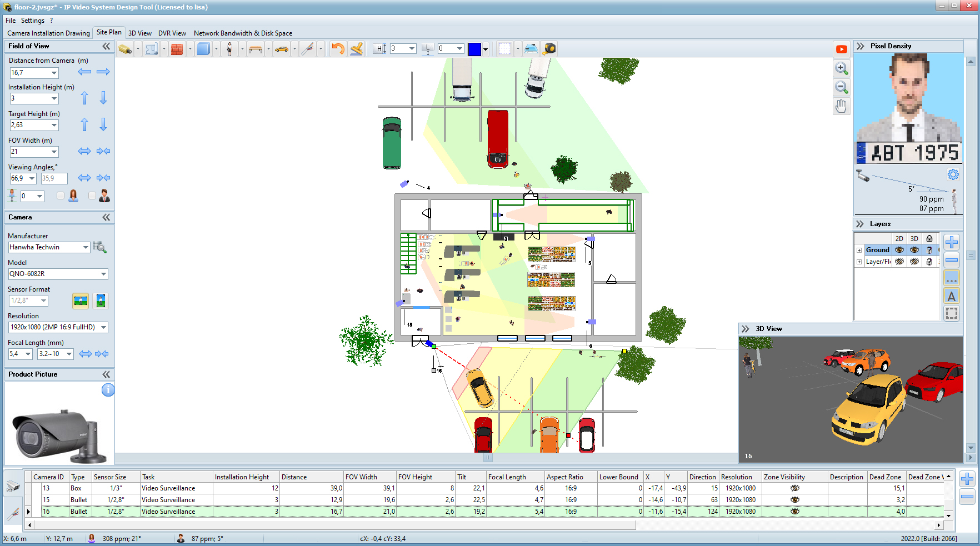Collapse the Product Picture panel

pyautogui.click(x=105, y=374)
